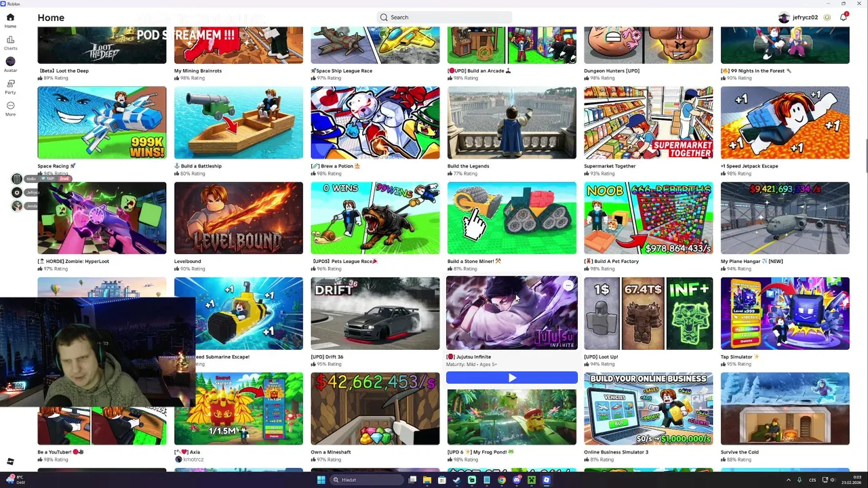Open Loot Up! game thumbnail

648,314
